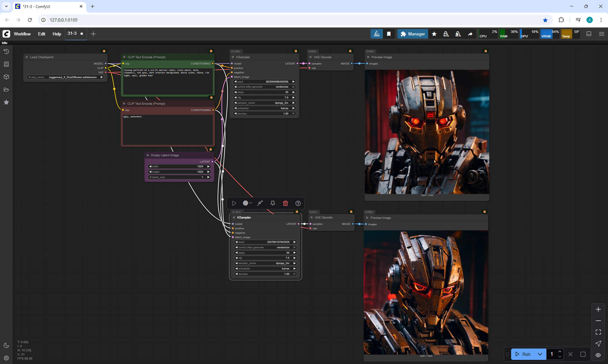Toggle dark theme with the moon icon

(x=6, y=345)
